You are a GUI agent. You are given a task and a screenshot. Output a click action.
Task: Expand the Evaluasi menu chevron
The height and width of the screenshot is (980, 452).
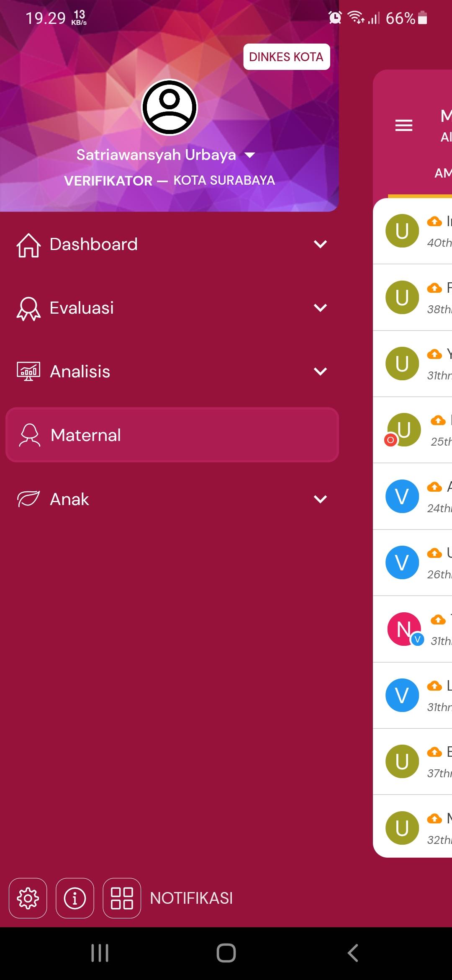click(320, 308)
